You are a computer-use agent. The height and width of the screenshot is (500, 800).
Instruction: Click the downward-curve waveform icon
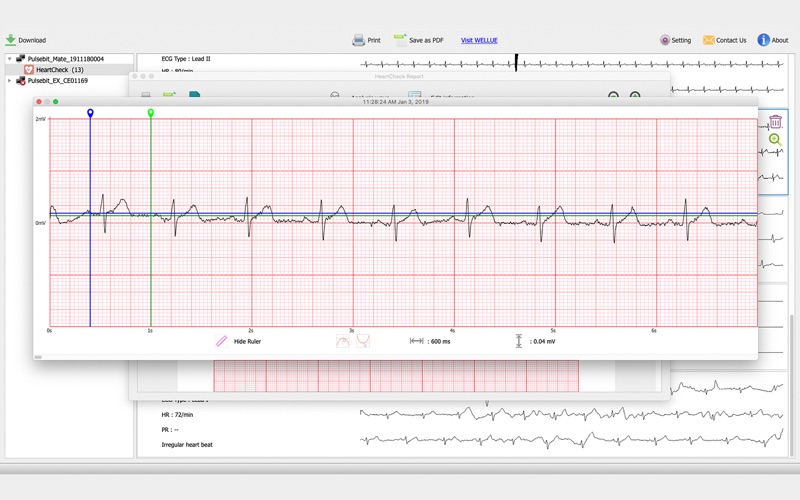(363, 341)
